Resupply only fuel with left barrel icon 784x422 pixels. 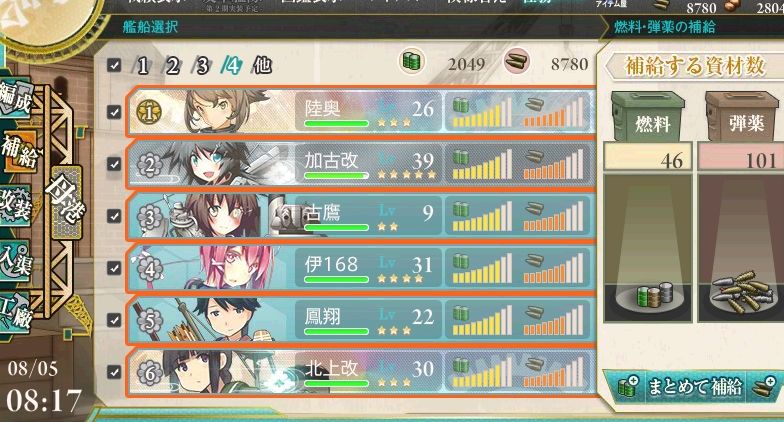coord(628,386)
